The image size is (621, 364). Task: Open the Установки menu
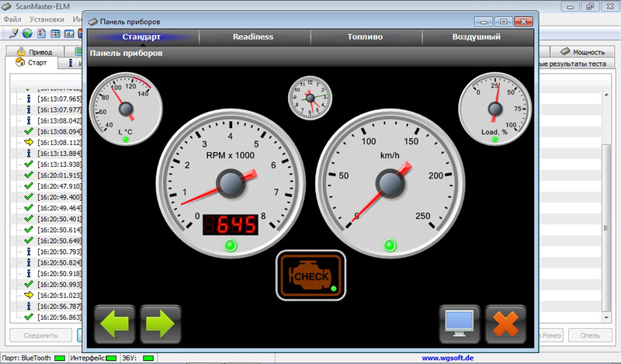47,19
